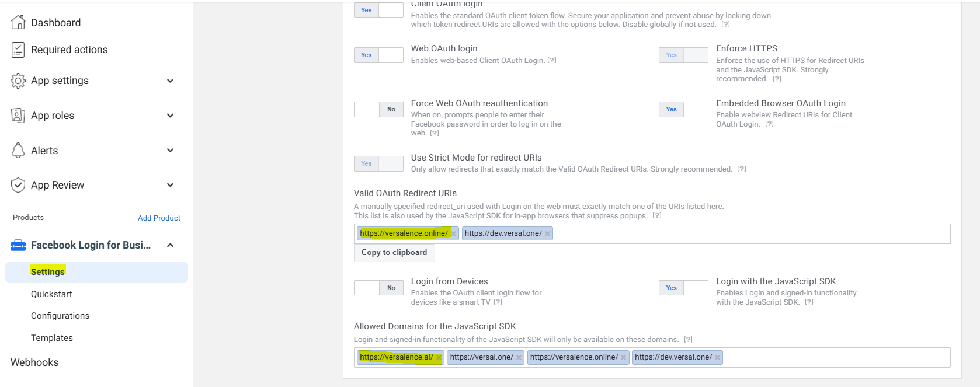Click the Valid OAuth Redirect URIs heading

pyautogui.click(x=405, y=193)
